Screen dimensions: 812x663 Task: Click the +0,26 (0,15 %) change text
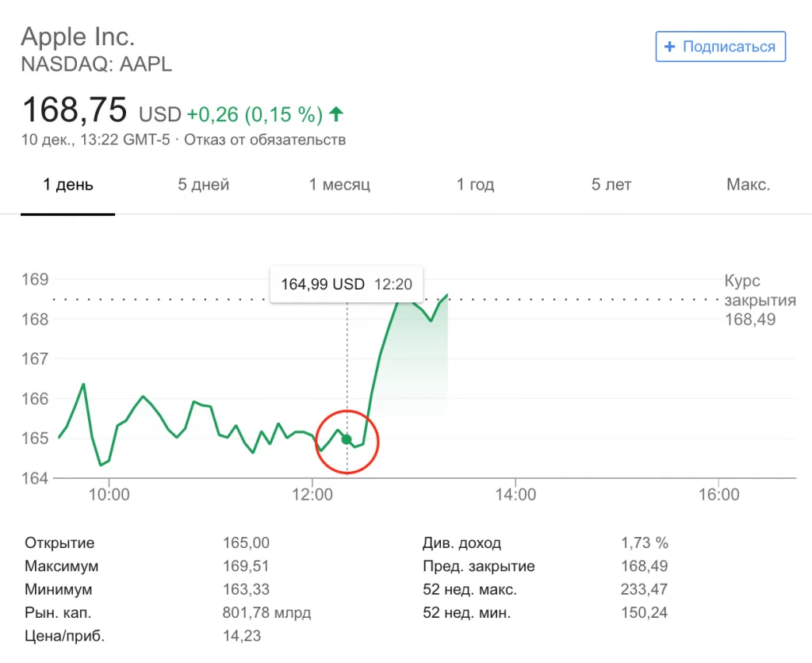(x=255, y=114)
